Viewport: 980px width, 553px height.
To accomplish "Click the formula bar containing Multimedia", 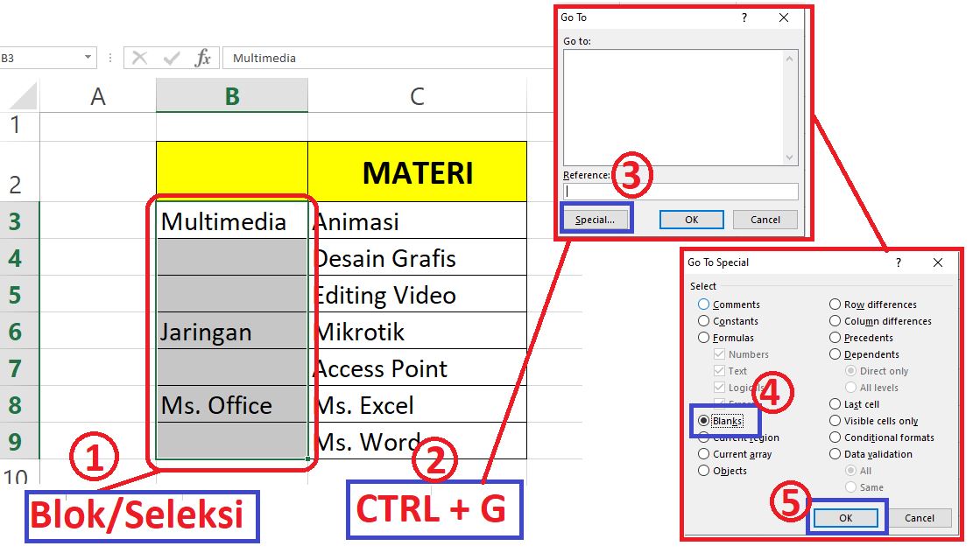I will [387, 58].
